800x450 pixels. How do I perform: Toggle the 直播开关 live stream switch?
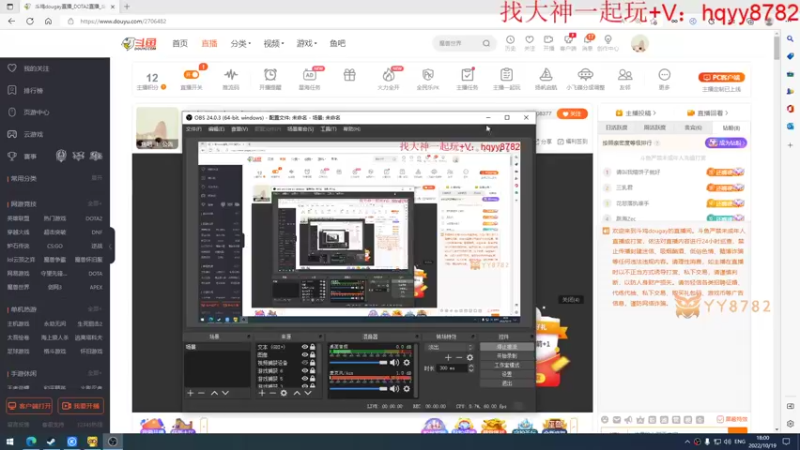point(191,74)
